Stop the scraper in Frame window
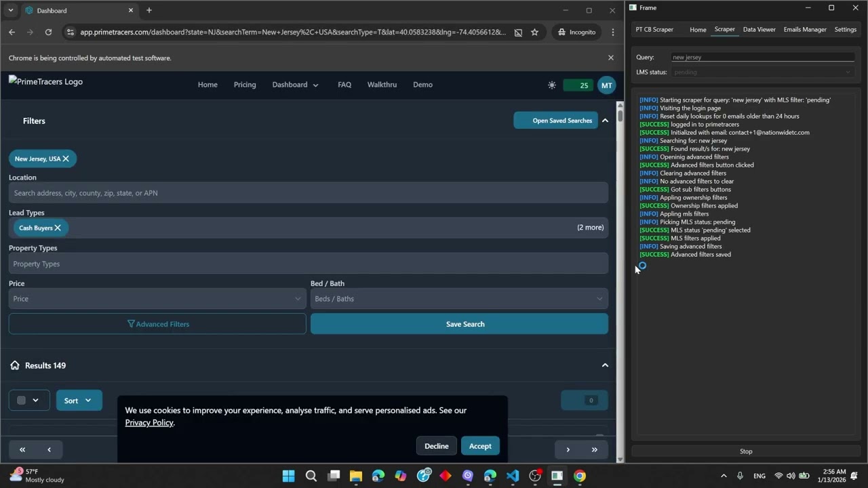 point(746,451)
